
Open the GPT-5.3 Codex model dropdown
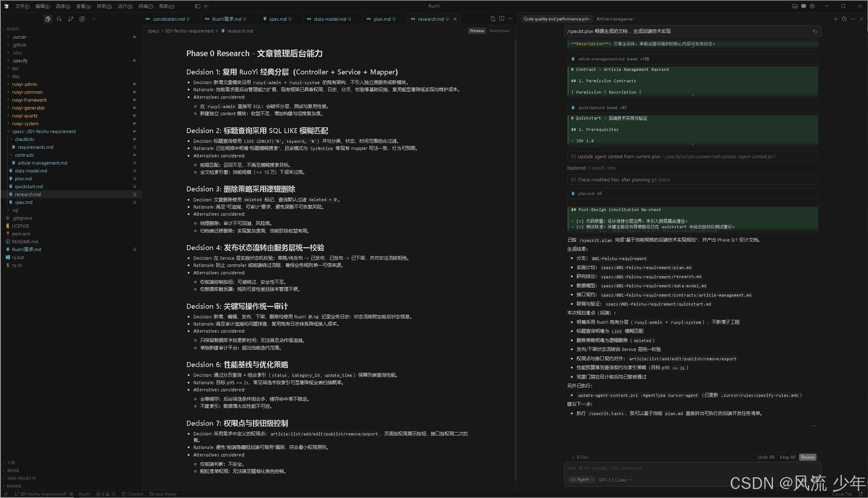coord(615,480)
